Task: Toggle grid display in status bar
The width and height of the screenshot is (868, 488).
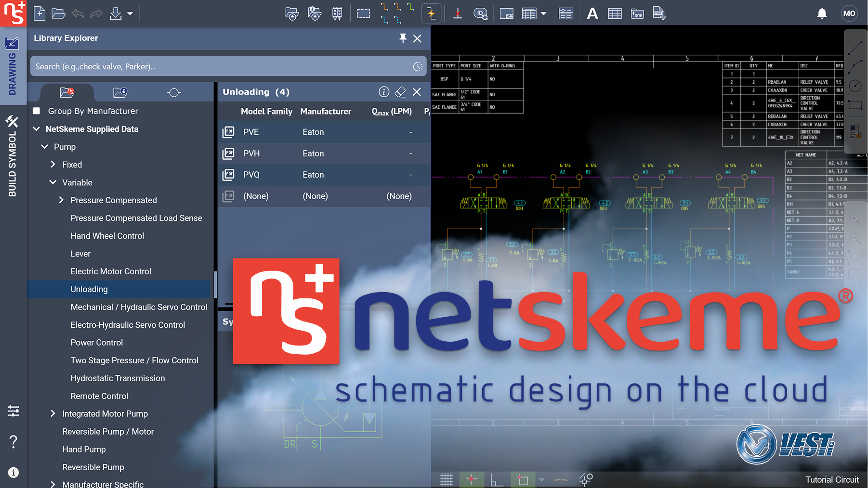Action: pos(447,480)
